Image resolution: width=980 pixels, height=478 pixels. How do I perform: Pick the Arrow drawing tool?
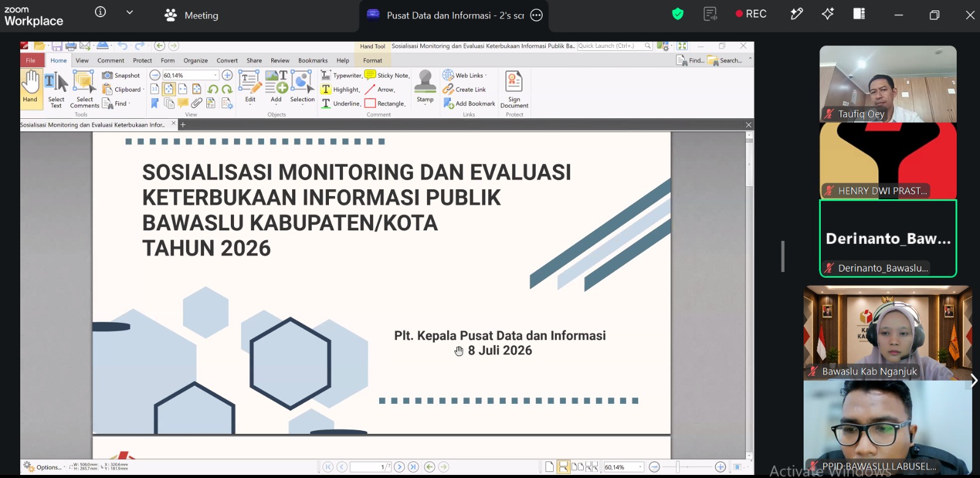tap(380, 89)
